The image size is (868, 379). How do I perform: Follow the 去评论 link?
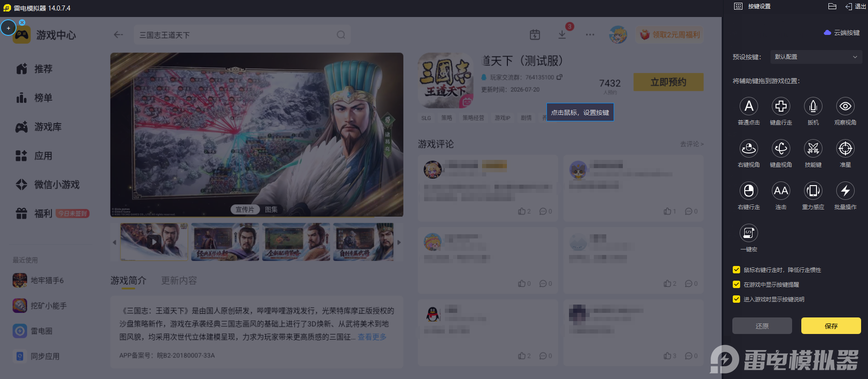(692, 144)
